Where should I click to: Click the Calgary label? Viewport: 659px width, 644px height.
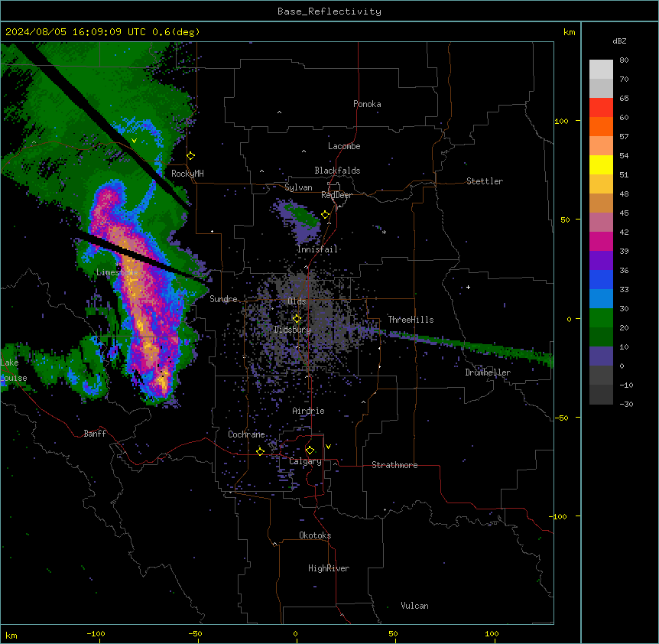pyautogui.click(x=305, y=461)
